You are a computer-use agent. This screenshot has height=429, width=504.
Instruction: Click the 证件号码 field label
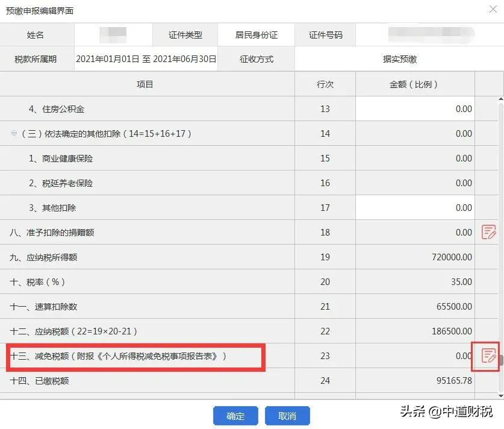pyautogui.click(x=325, y=35)
